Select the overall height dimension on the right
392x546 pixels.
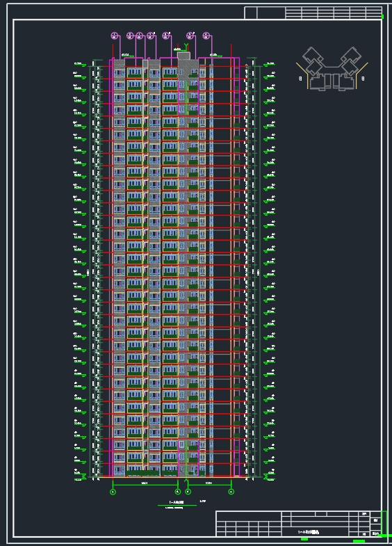(259, 271)
